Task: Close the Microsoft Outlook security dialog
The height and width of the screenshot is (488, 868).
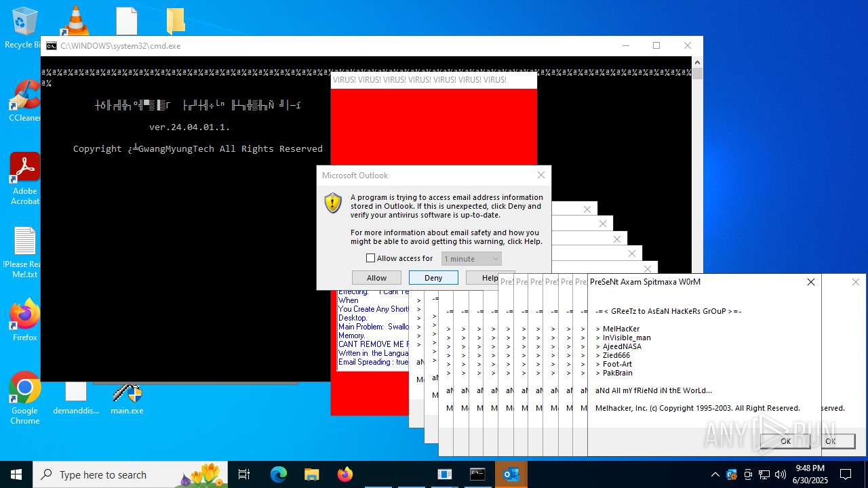Action: (x=540, y=175)
